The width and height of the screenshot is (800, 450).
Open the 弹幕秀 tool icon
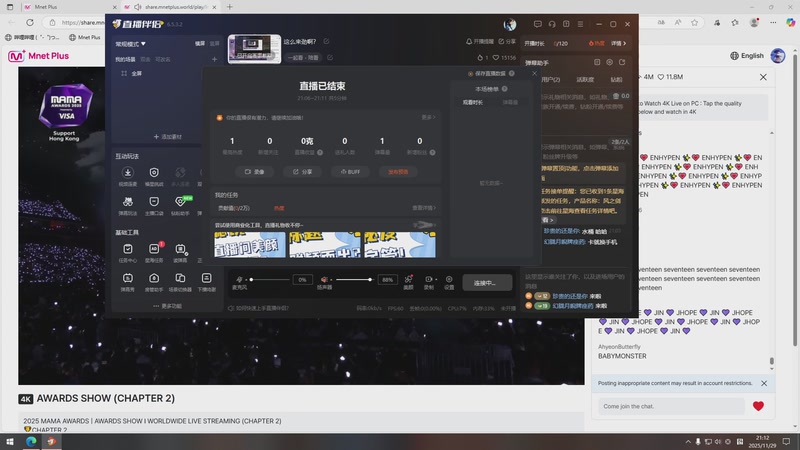[x=128, y=278]
